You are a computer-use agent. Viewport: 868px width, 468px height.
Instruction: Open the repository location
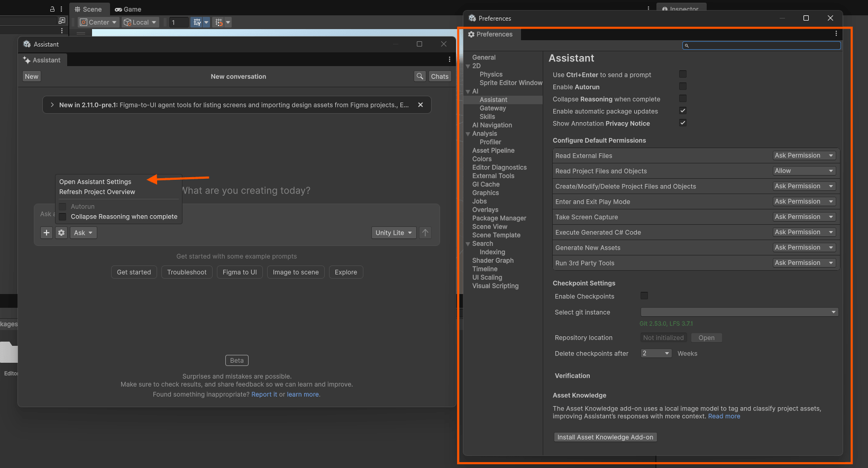tap(706, 338)
